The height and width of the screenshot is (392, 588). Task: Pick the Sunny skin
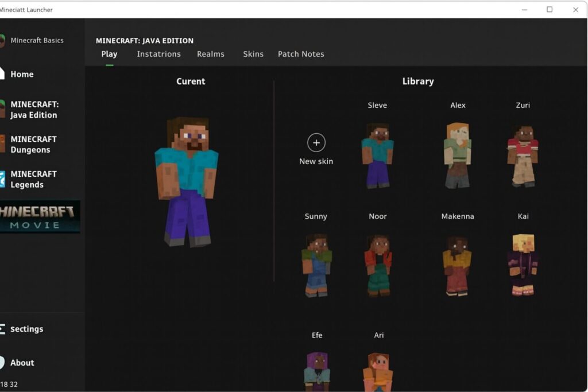click(x=317, y=265)
